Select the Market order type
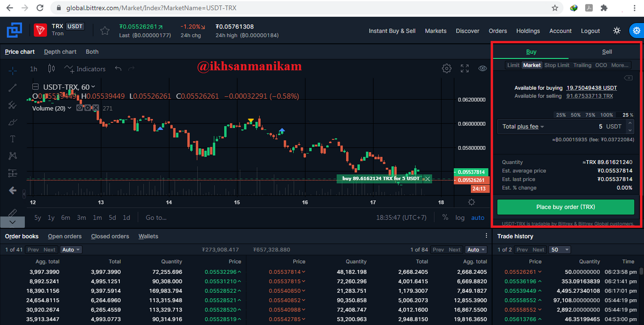Viewport: 644px width, 325px height. coord(532,65)
